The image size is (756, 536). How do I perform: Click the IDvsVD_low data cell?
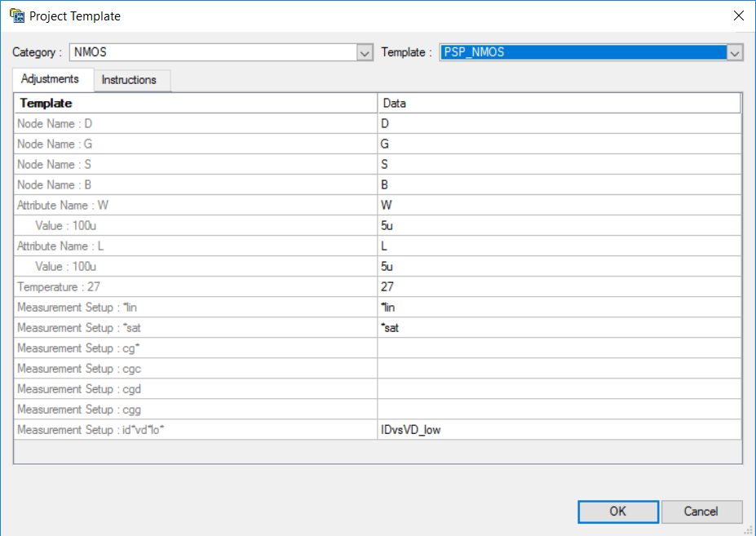[x=559, y=430]
